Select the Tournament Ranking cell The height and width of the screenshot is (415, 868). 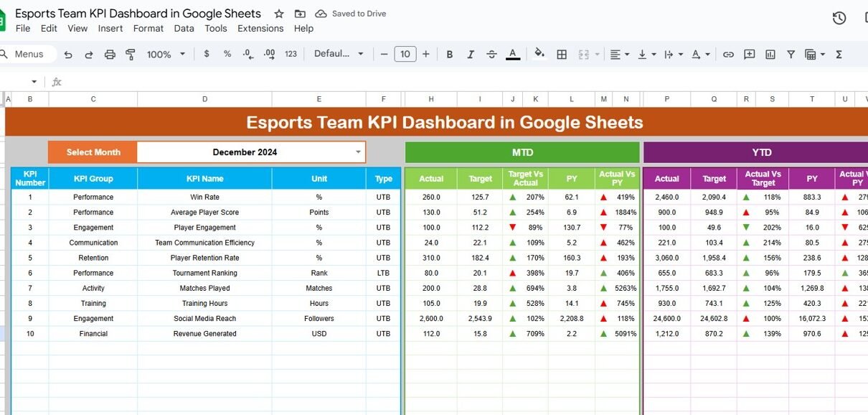click(x=204, y=273)
